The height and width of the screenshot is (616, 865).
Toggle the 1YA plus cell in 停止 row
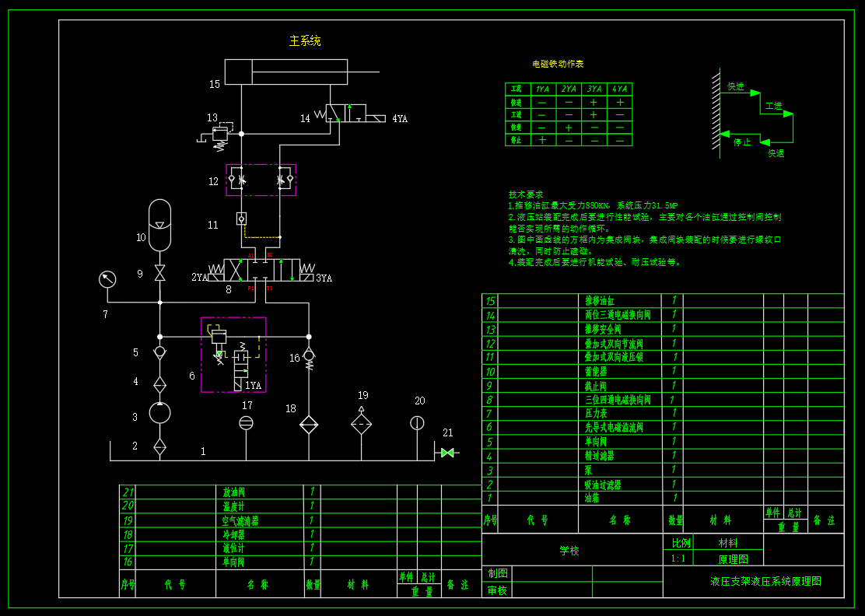click(542, 139)
